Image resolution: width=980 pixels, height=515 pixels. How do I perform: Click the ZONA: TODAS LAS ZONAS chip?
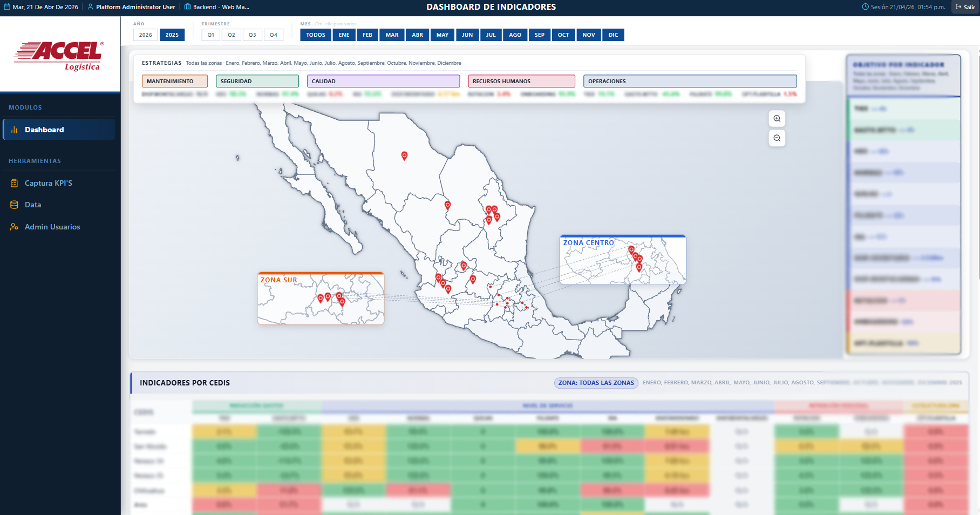coord(596,383)
